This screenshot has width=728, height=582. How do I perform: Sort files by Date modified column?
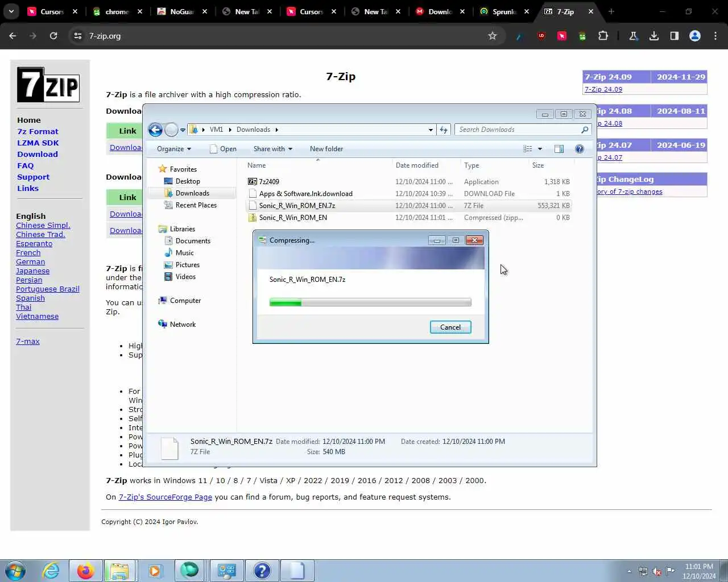(426, 165)
